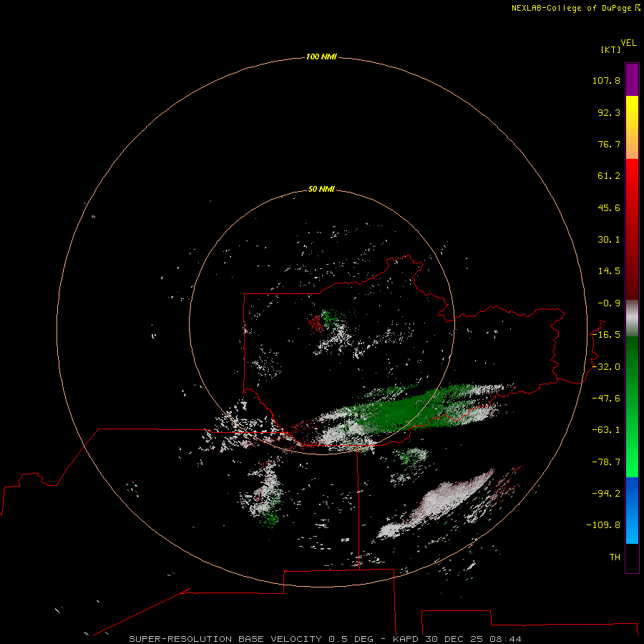Viewport: 644px width, 644px height.
Task: Click the -16.5 legend value
Action: click(606, 335)
